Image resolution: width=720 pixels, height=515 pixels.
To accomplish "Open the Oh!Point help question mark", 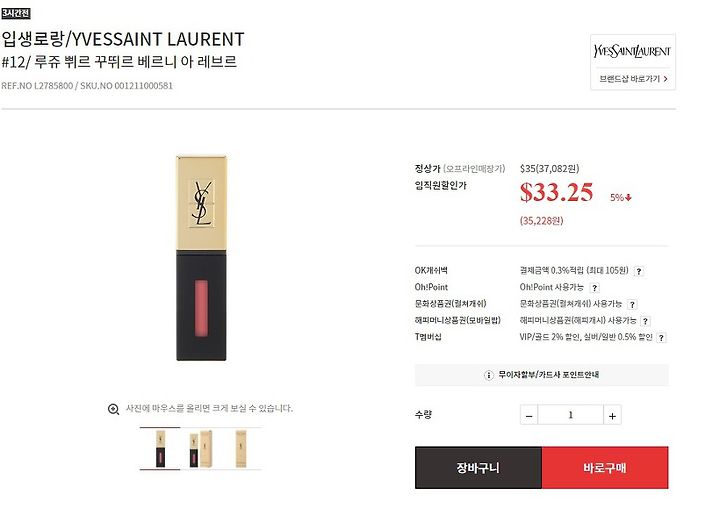I will (595, 288).
